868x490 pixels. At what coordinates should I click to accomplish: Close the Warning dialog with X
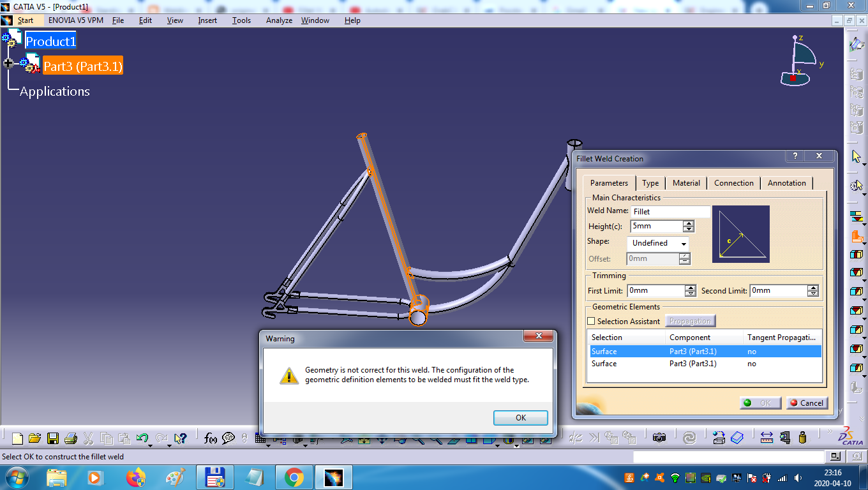click(x=539, y=336)
